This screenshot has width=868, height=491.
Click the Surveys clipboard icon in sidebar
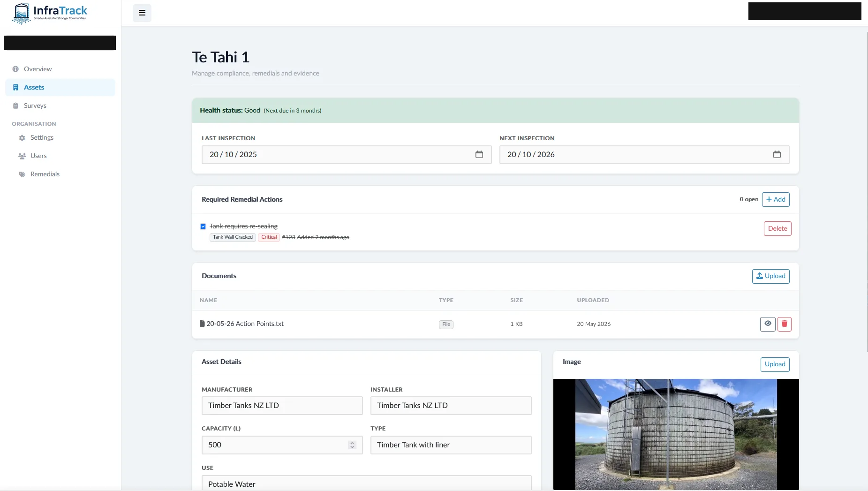(x=15, y=106)
